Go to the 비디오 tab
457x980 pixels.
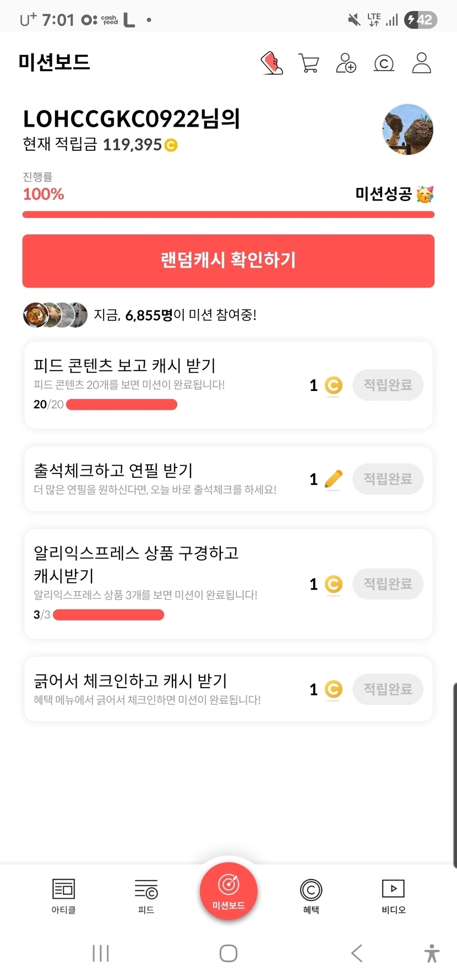393,896
